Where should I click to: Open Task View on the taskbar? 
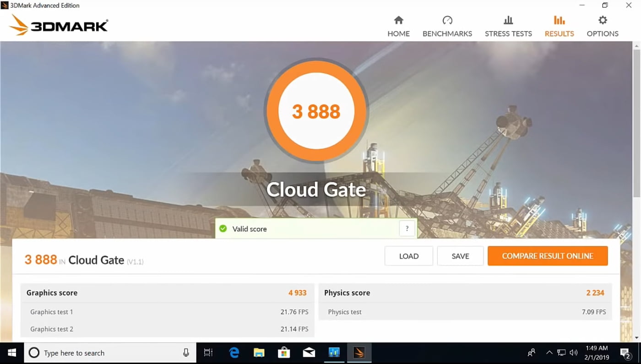(208, 353)
